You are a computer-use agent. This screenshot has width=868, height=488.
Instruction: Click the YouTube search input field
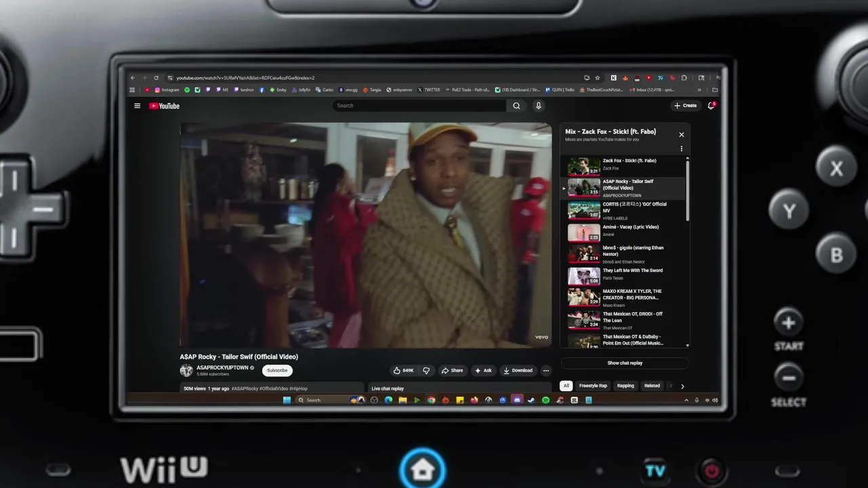[419, 106]
